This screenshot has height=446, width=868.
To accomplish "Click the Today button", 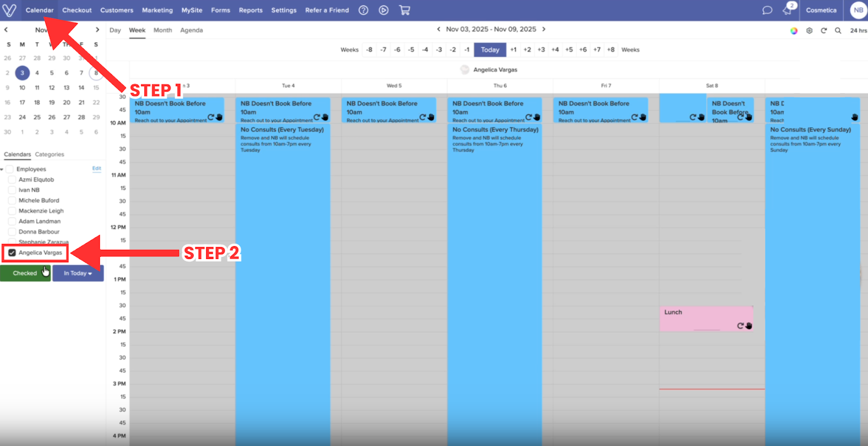I will (490, 50).
